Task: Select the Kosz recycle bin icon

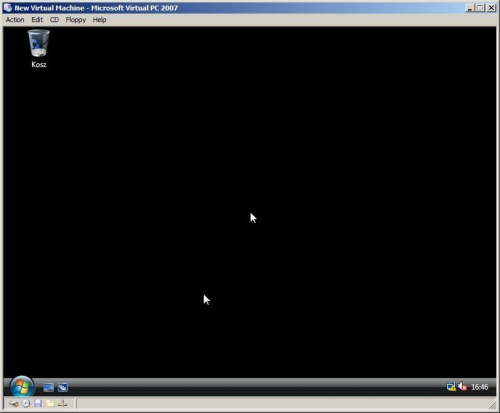Action: click(x=39, y=49)
